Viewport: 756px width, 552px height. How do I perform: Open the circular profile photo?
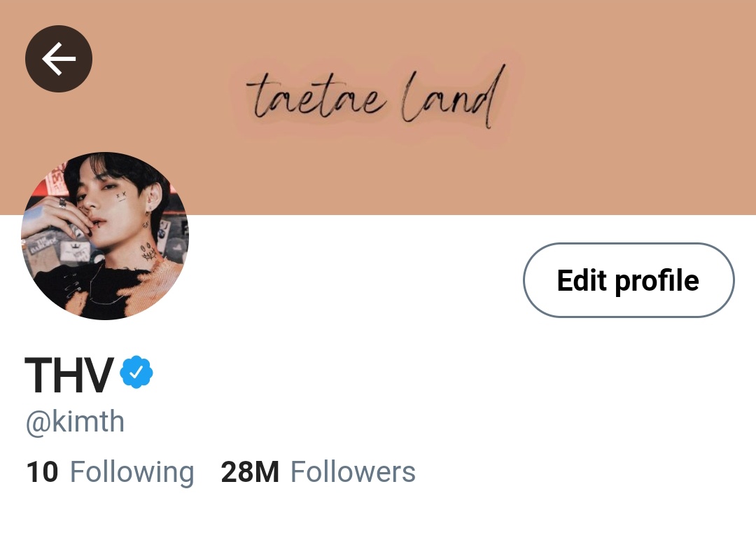[x=105, y=236]
